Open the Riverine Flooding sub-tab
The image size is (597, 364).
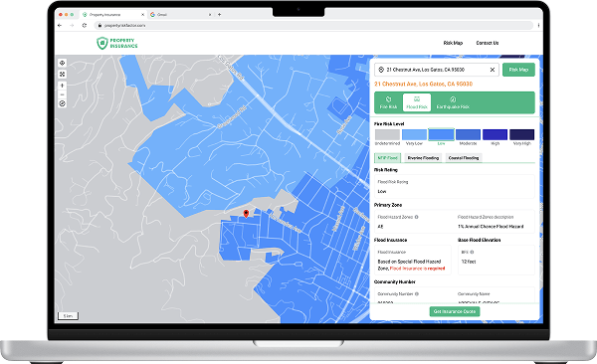423,157
